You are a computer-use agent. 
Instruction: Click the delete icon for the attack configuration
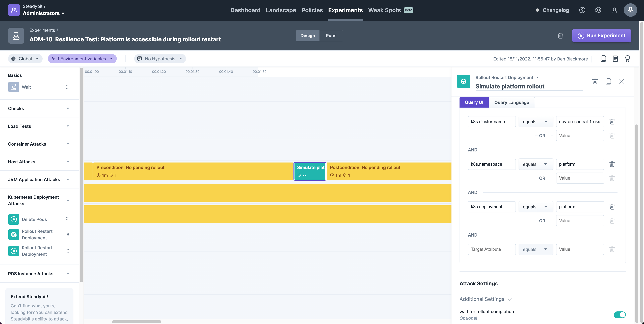coord(595,81)
